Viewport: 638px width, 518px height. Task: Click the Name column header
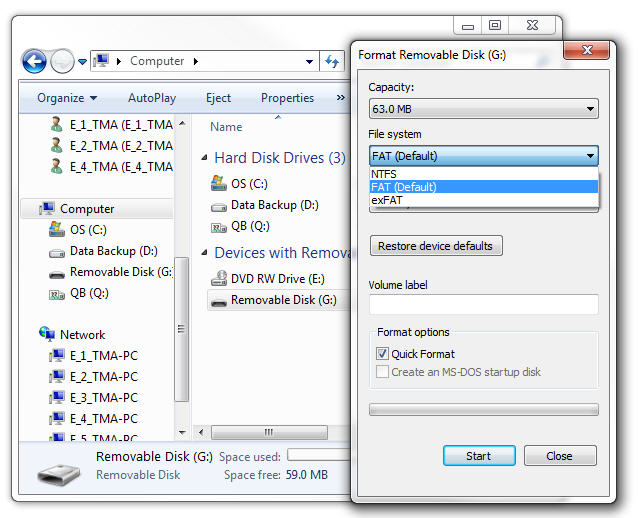click(x=226, y=127)
